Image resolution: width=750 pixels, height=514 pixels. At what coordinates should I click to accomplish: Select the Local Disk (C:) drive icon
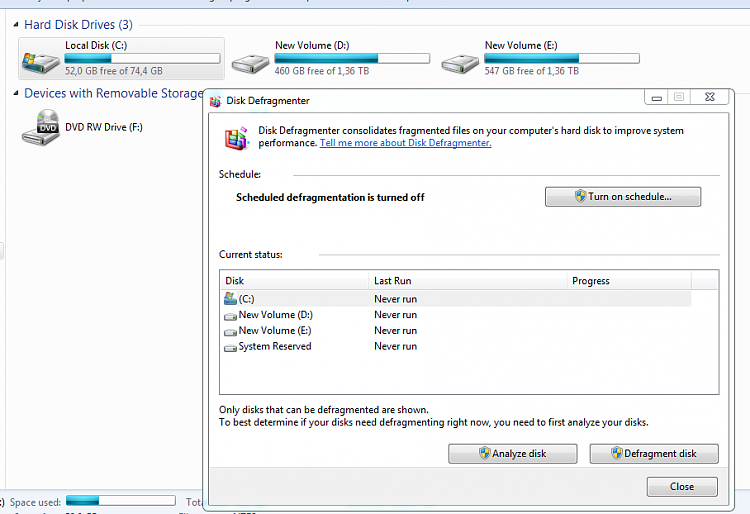point(41,63)
